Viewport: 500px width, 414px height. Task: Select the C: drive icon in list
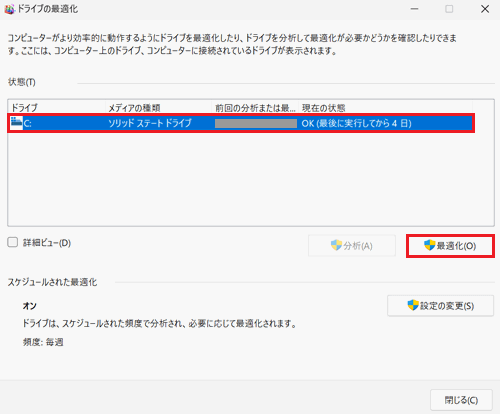tap(16, 123)
